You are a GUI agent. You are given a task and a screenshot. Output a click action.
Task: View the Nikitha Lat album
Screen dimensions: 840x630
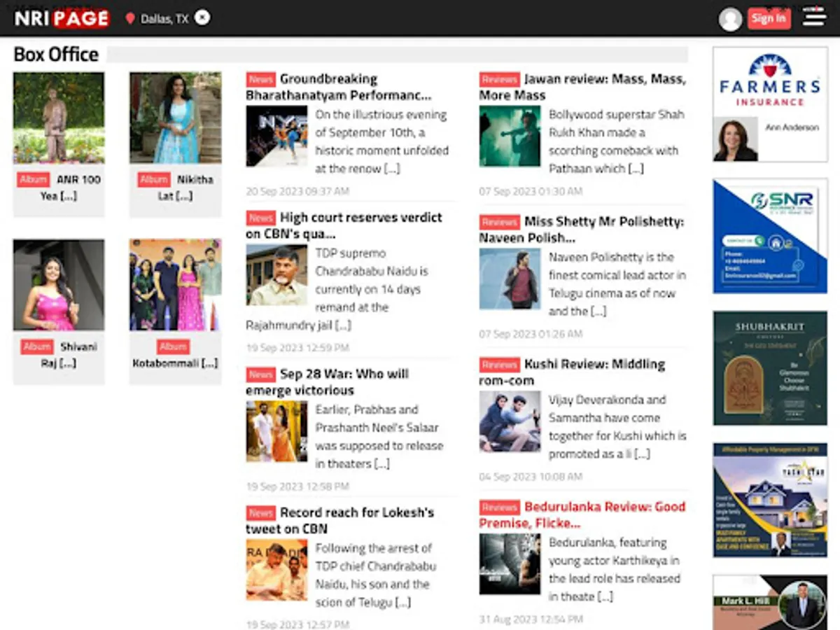point(174,118)
